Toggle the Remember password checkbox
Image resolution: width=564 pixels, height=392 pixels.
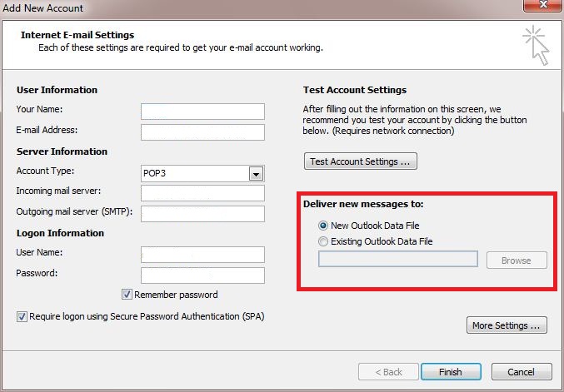click(x=127, y=294)
